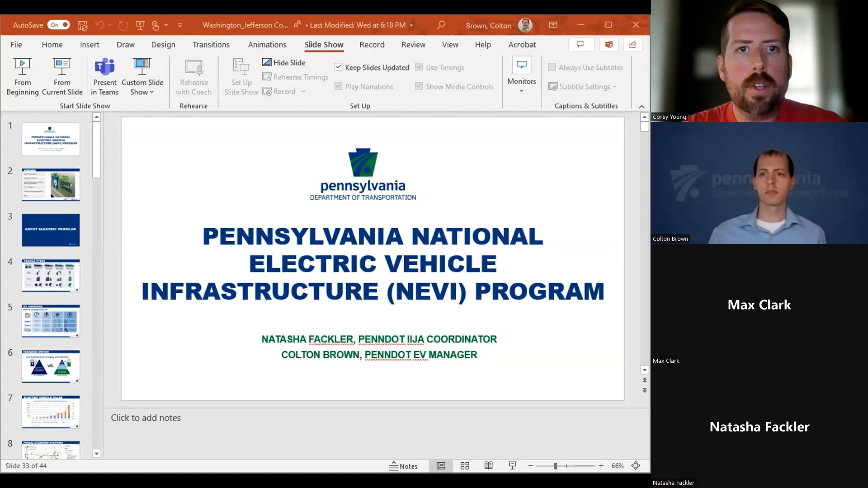868x488 pixels.
Task: Customize Quick Access Toolbar dropdown
Action: [x=180, y=25]
